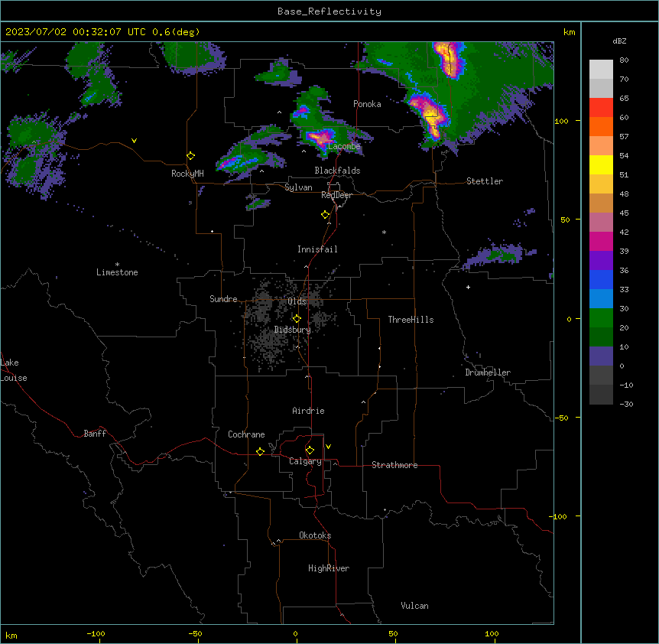Click the Limestone label
This screenshot has height=644, width=659.
click(x=117, y=272)
